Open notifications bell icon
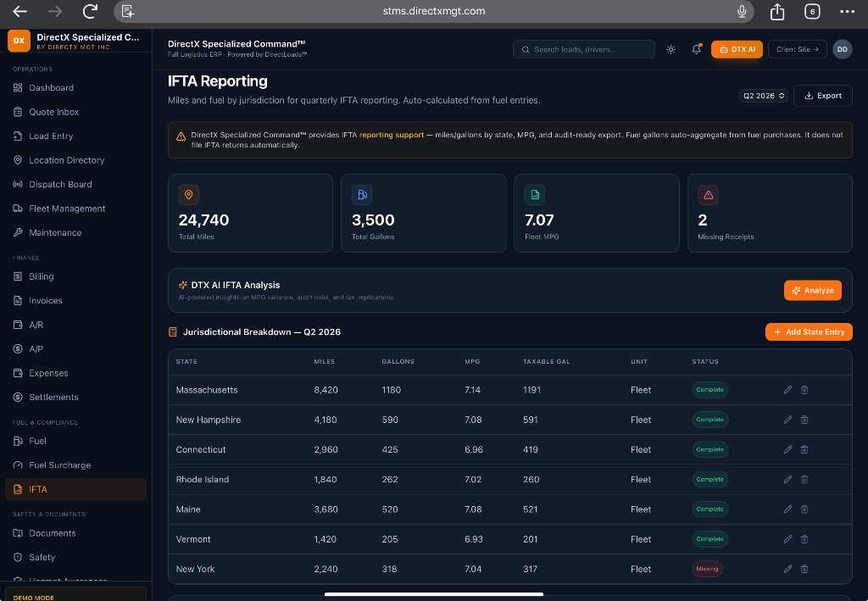The width and height of the screenshot is (868, 601). click(x=697, y=49)
